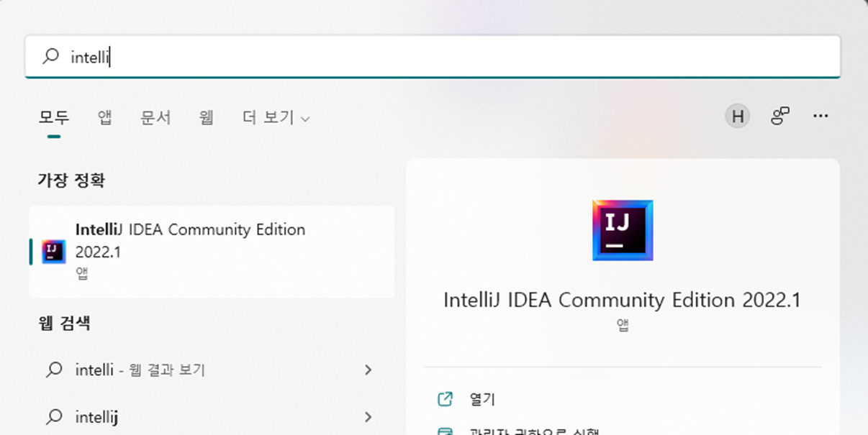The width and height of the screenshot is (868, 435).
Task: Click the search field containing "intelli"
Action: pos(433,56)
